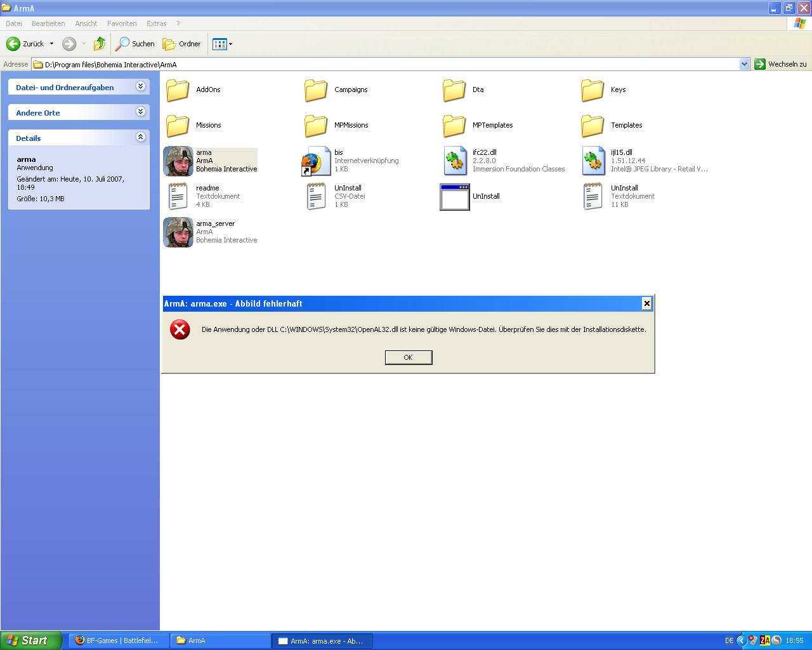Select the UnInstall application window icon

click(455, 197)
